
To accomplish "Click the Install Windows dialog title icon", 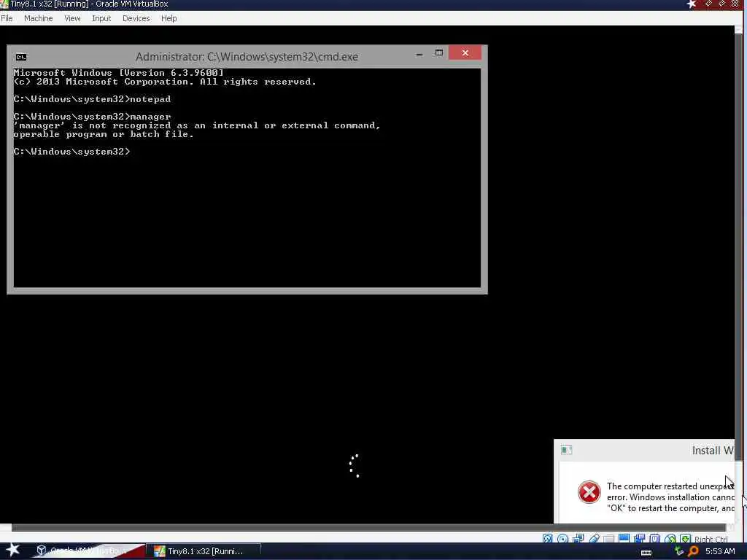I will click(566, 450).
